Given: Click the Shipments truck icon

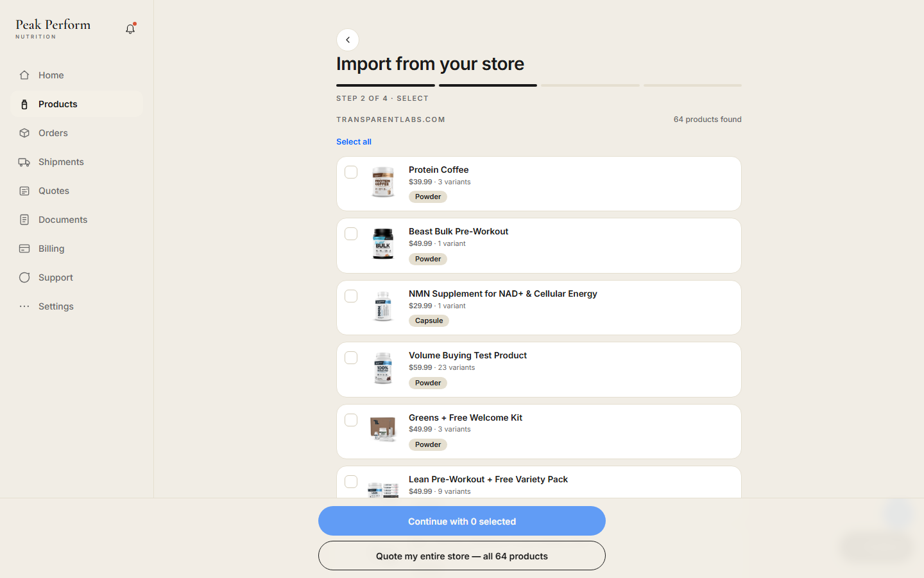Looking at the screenshot, I should coord(24,162).
